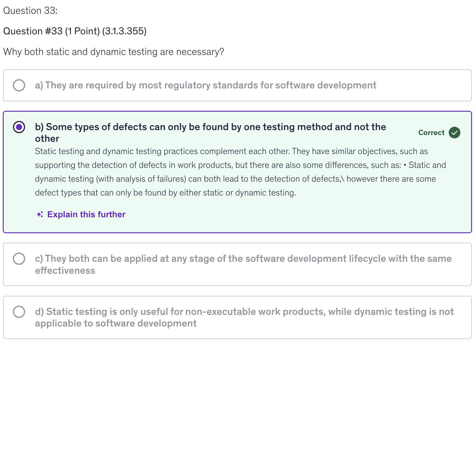This screenshot has height=456, width=476.
Task: Click the question text about static and dynamic testing
Action: [x=113, y=52]
